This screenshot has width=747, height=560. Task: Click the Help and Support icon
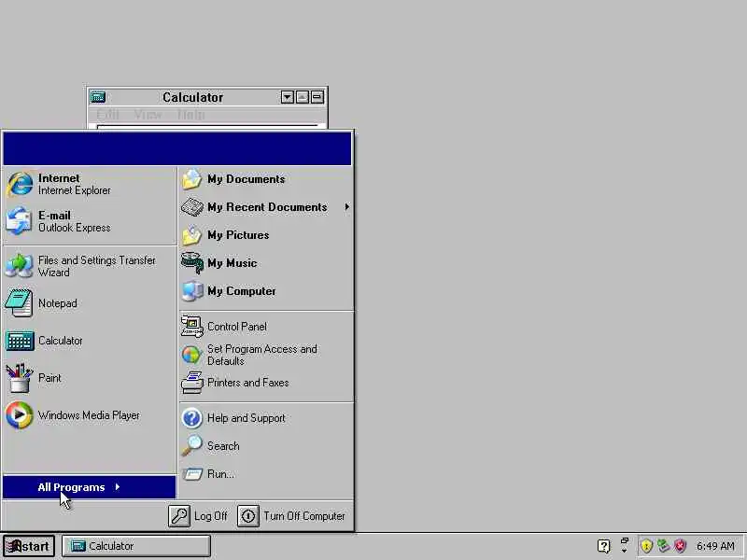tap(192, 418)
